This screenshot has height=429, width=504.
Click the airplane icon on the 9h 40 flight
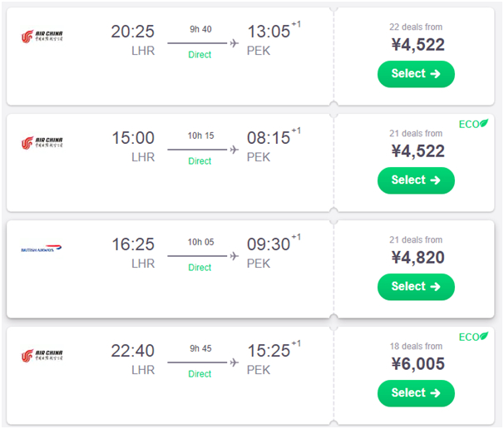pos(234,43)
